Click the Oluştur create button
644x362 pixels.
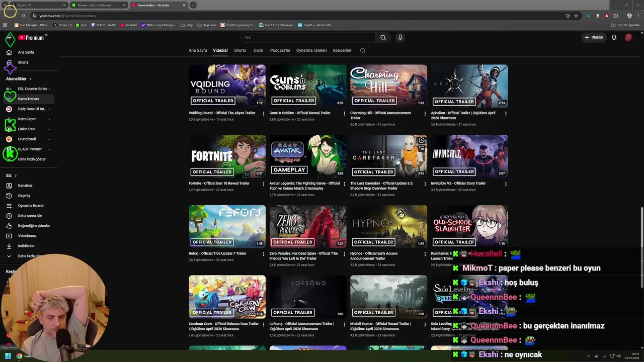[594, 37]
